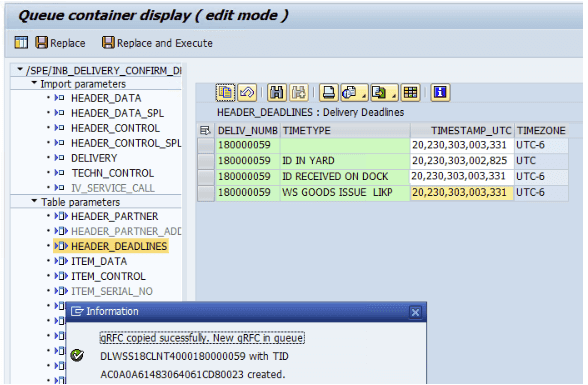
Task: Open HEADER_CONTROL_SPL parameter
Action: (126, 143)
